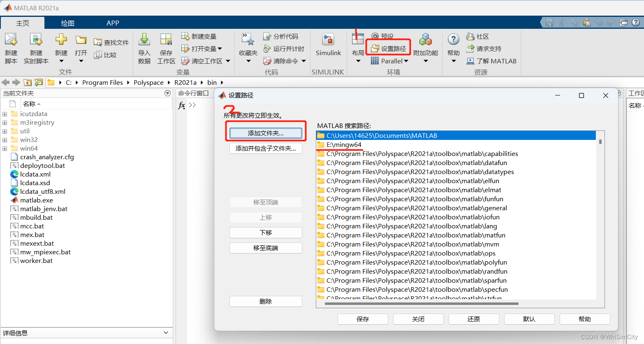The width and height of the screenshot is (644, 344).
Task: Click the Favorites (收藏夹) icon
Action: click(x=248, y=40)
